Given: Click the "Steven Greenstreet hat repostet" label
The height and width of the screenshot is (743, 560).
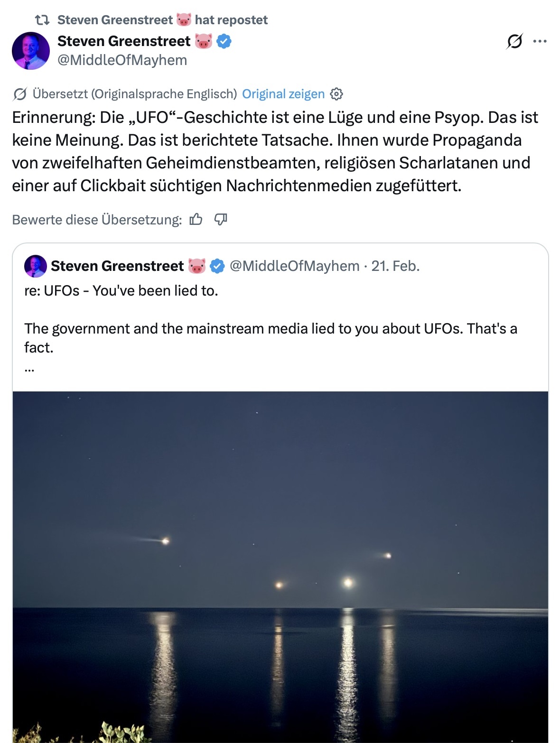Looking at the screenshot, I should pyautogui.click(x=162, y=20).
